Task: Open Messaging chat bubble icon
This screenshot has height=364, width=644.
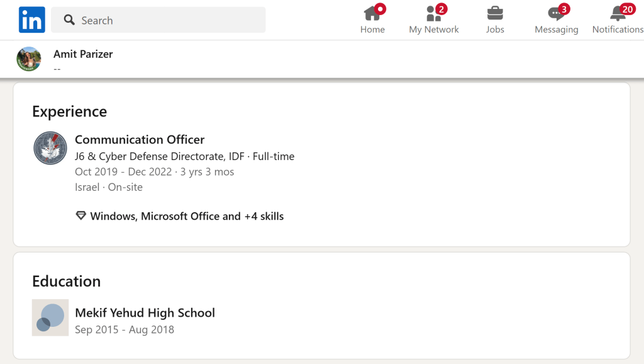Action: 556,14
